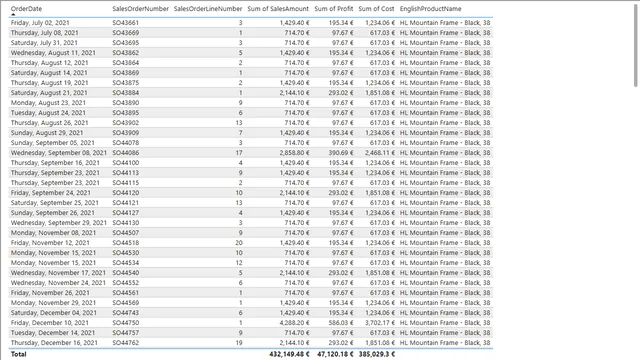
Task: Select order number SO44750
Action: pos(126,323)
